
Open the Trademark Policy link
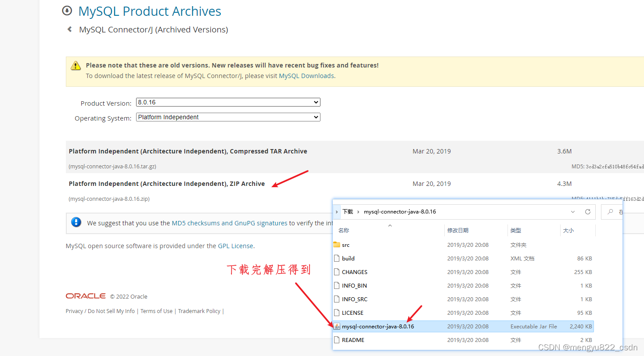[x=199, y=311]
